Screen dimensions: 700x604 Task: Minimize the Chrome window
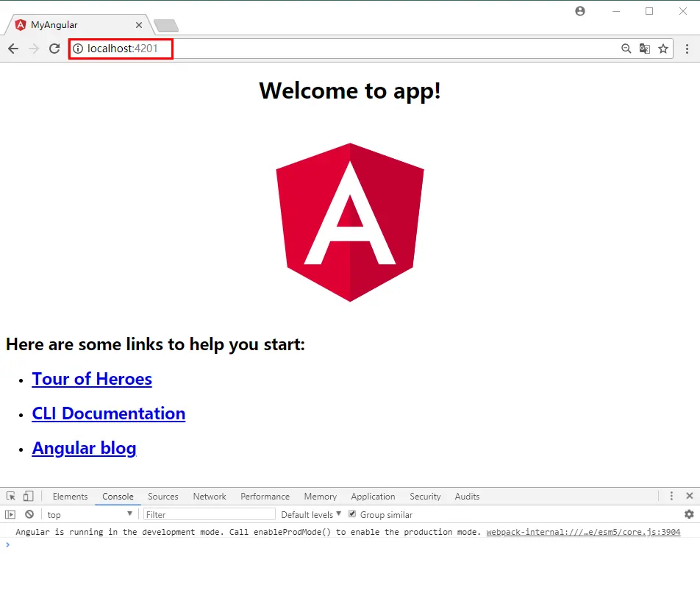(616, 11)
